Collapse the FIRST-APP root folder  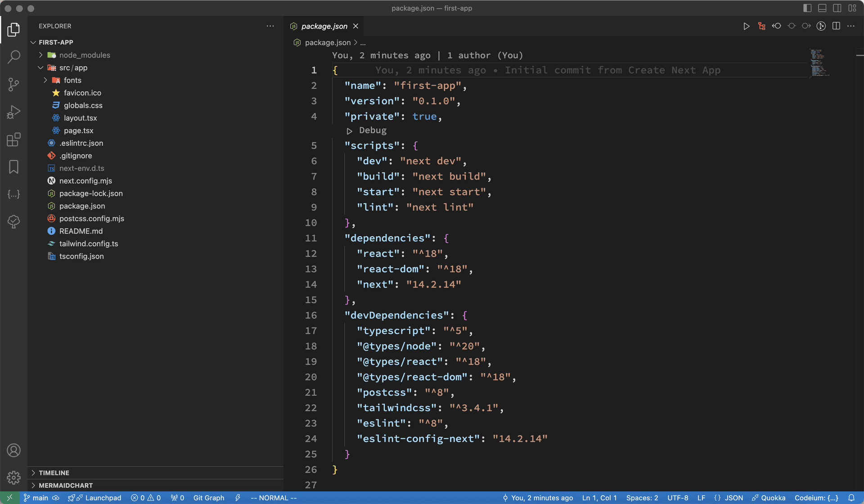156,42
